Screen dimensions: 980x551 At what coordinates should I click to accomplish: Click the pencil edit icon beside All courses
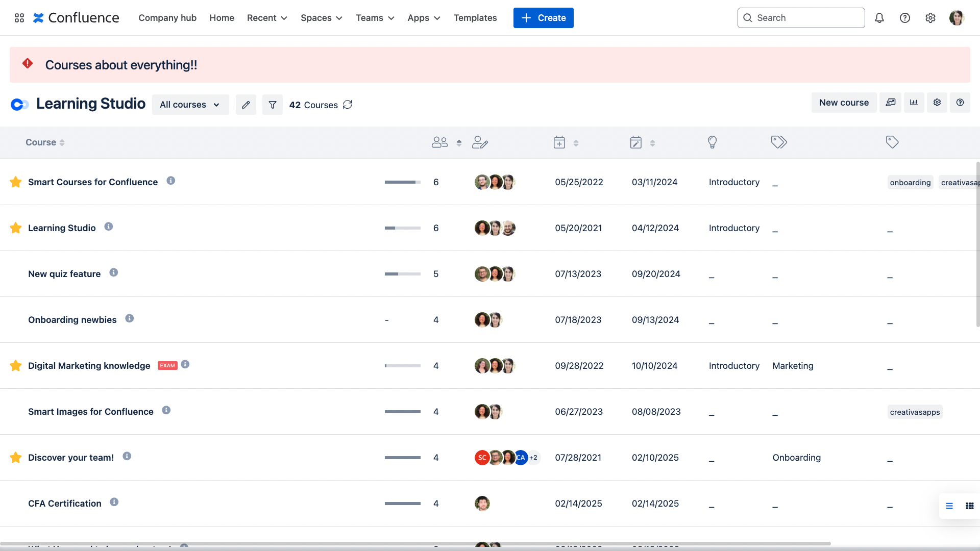pos(246,105)
